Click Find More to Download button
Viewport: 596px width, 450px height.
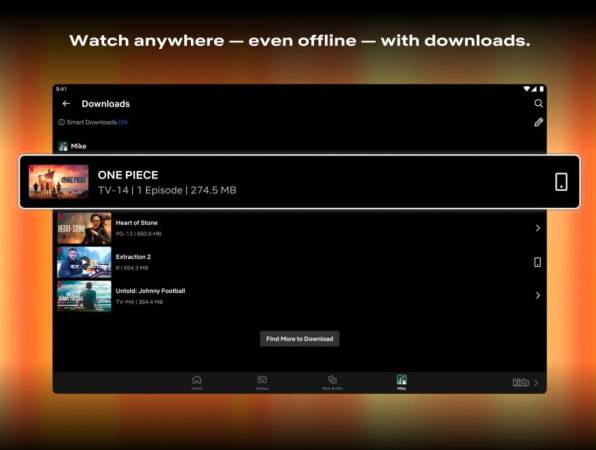[300, 339]
